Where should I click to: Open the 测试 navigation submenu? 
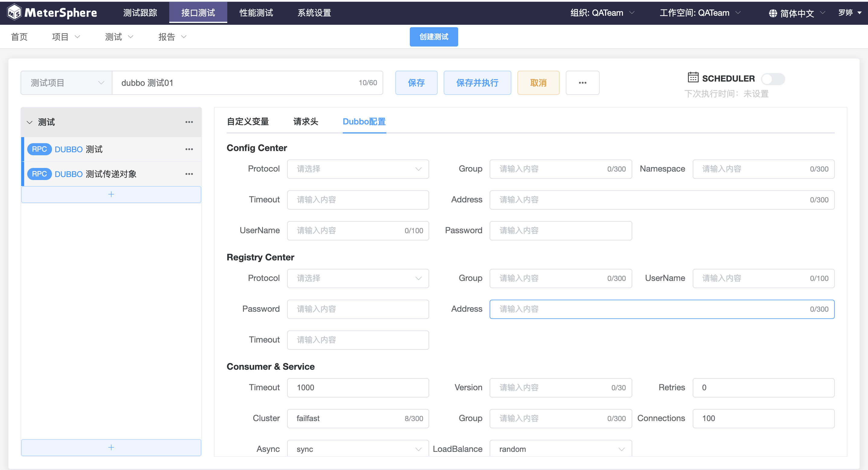(119, 37)
